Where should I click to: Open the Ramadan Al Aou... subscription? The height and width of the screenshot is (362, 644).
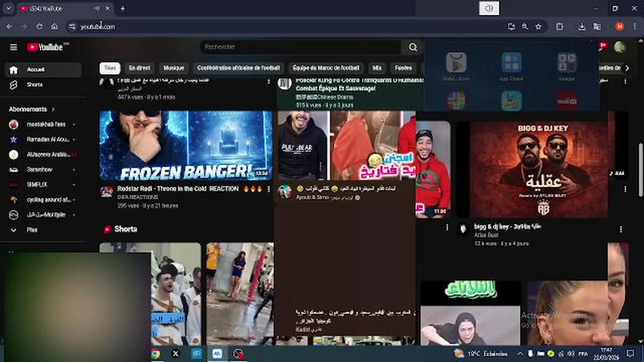point(43,139)
